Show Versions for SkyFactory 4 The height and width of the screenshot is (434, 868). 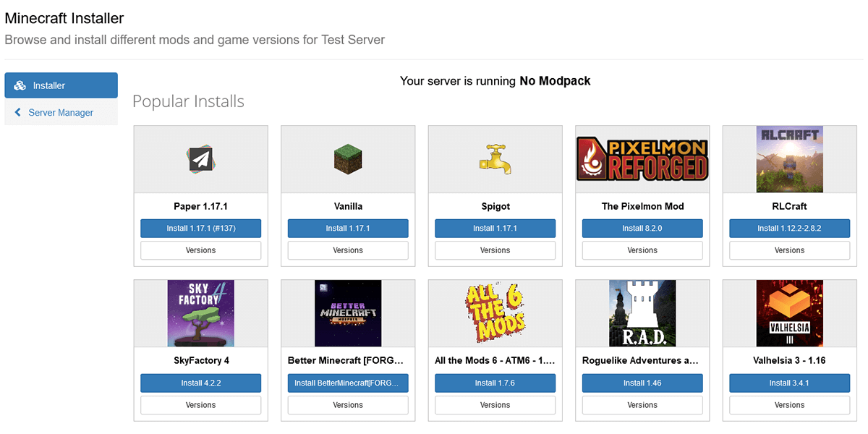coord(201,405)
